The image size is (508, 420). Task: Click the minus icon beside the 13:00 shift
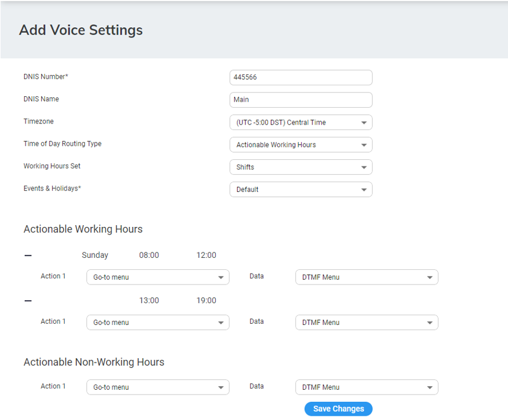(28, 301)
